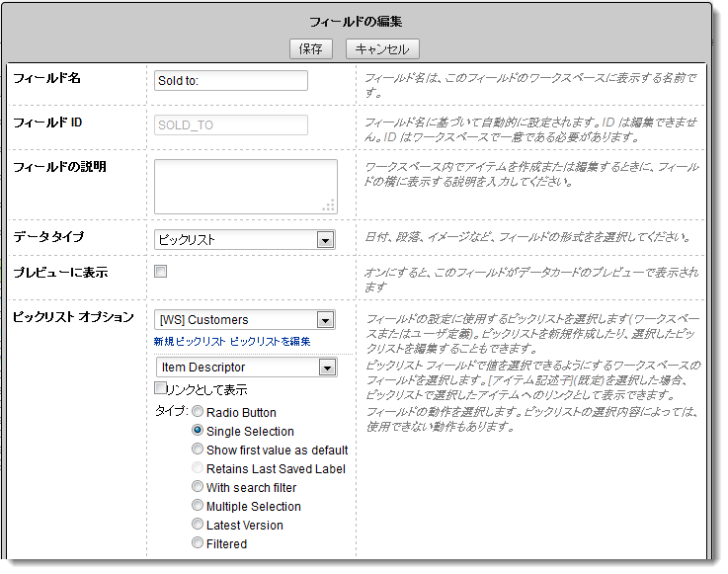Click the フィールドの編集 dialog title
Viewport: 728px width, 574px height.
(x=357, y=22)
